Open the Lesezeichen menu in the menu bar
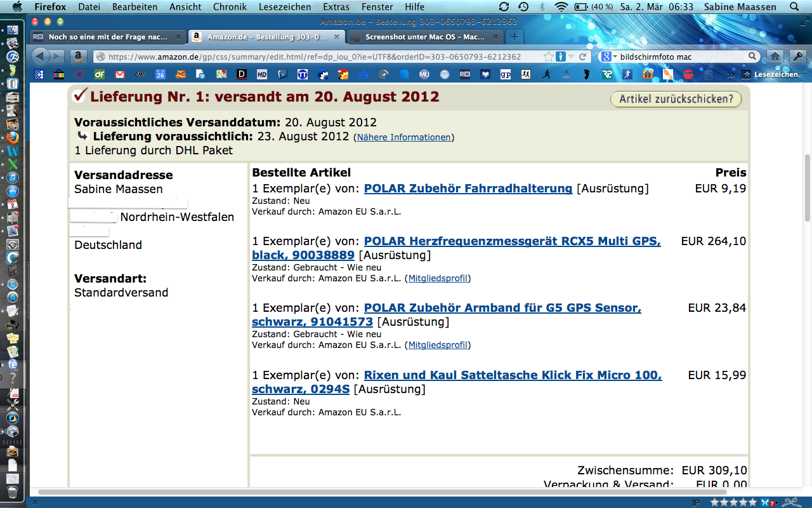The height and width of the screenshot is (508, 812). tap(285, 7)
